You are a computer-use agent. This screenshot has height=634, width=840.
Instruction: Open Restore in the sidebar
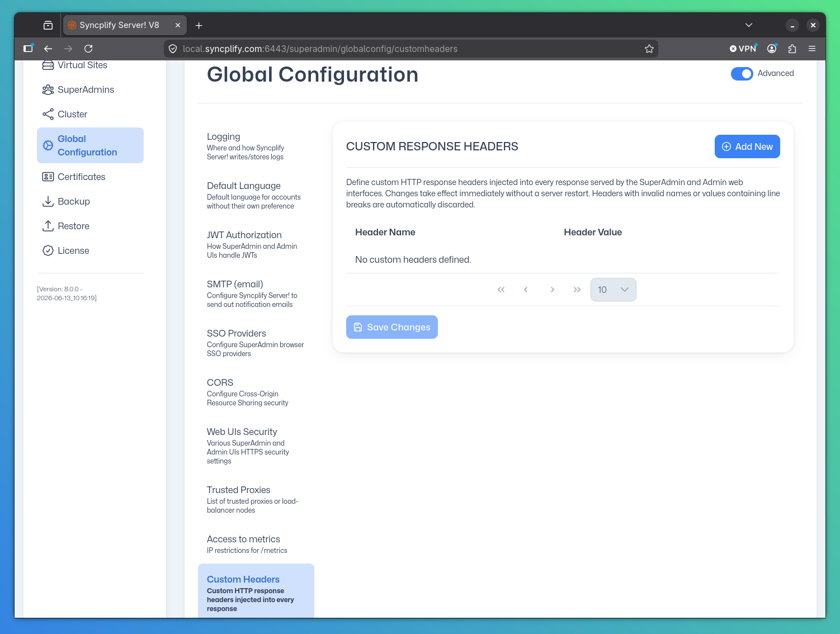(90, 226)
